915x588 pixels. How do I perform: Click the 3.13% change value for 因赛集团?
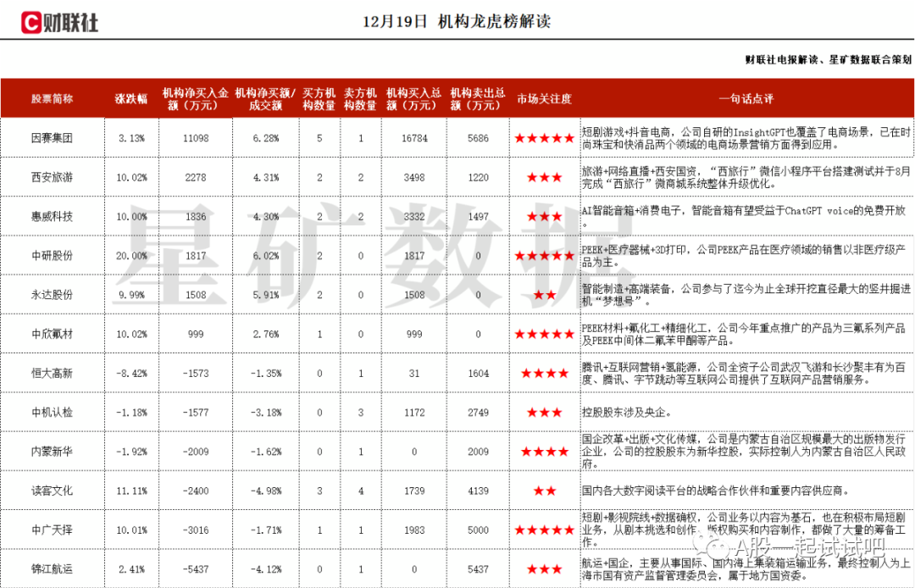tap(130, 138)
